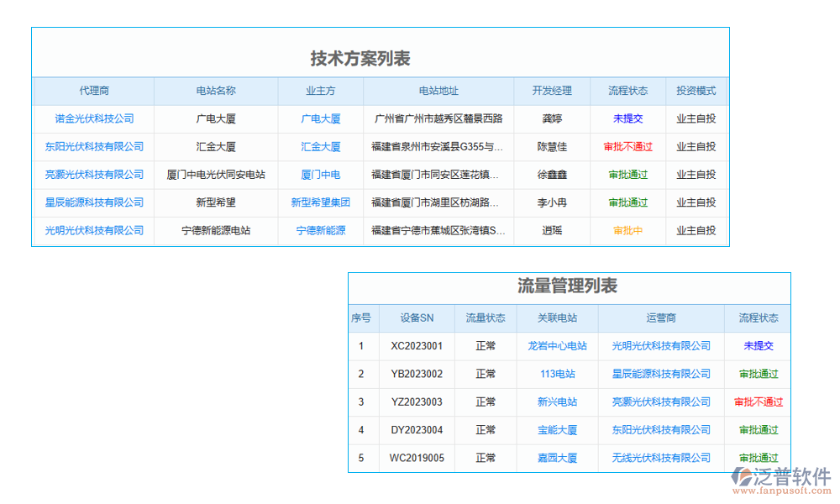The image size is (840, 504).
Task: Click the 审批中 status for 宁德新能源电站
Action: click(x=627, y=231)
